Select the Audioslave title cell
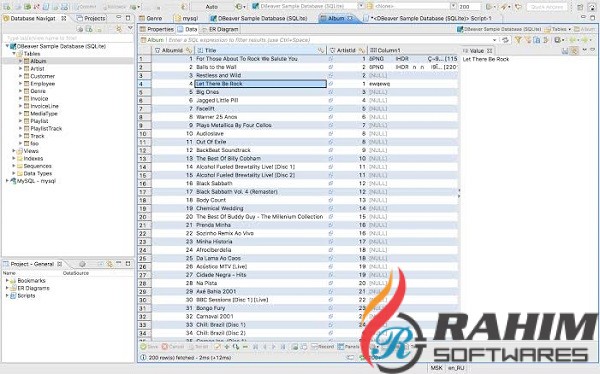The height and width of the screenshot is (374, 600). [x=261, y=134]
